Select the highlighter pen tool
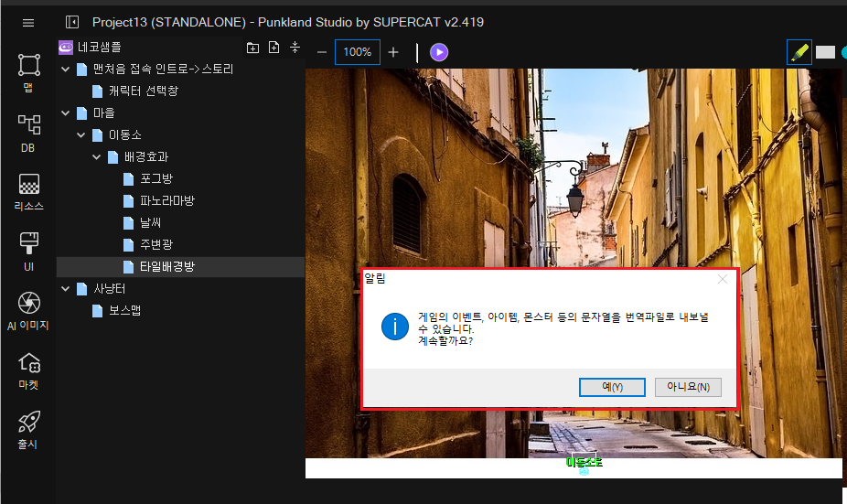Screen dimensions: 847x504 pyautogui.click(x=799, y=52)
